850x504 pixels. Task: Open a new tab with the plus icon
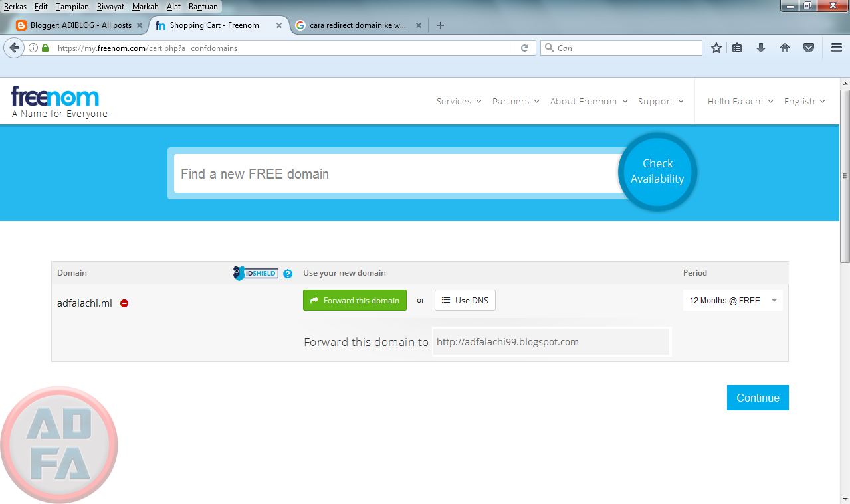pyautogui.click(x=440, y=25)
